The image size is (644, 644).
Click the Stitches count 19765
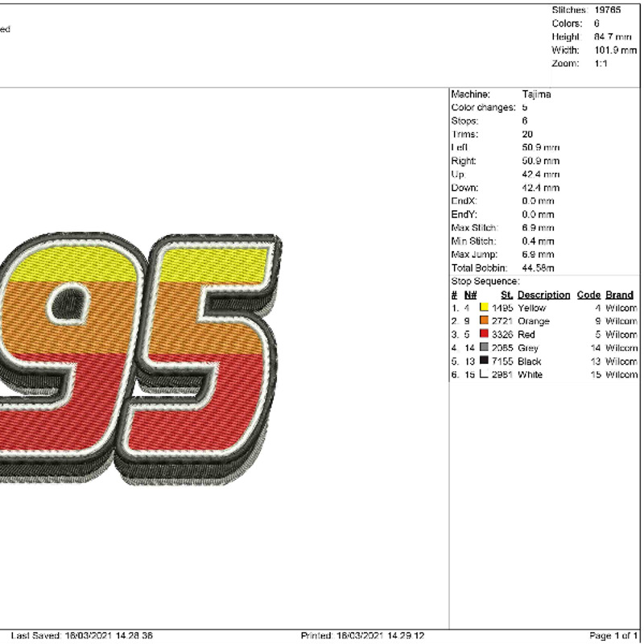tap(608, 10)
